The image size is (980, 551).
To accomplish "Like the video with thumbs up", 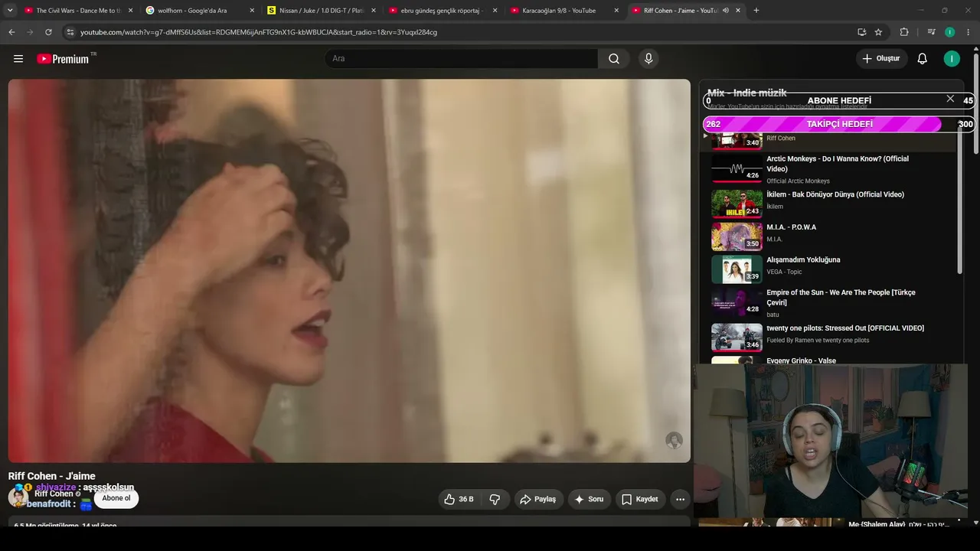I will [458, 499].
